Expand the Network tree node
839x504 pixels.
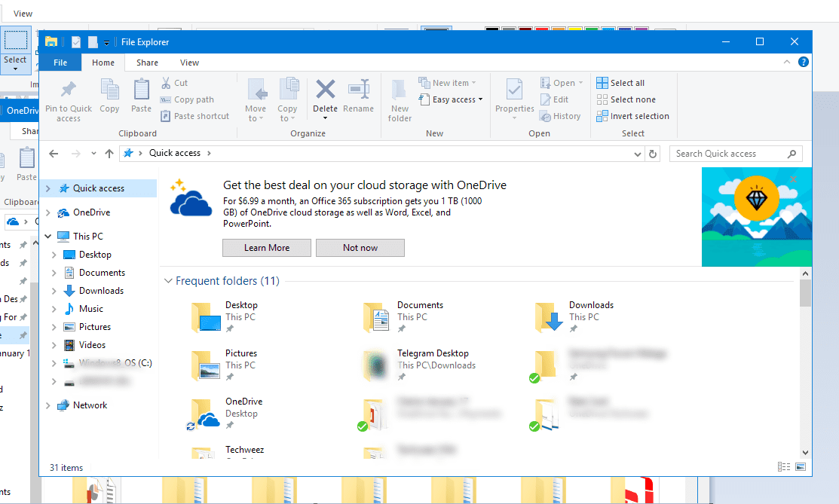48,405
